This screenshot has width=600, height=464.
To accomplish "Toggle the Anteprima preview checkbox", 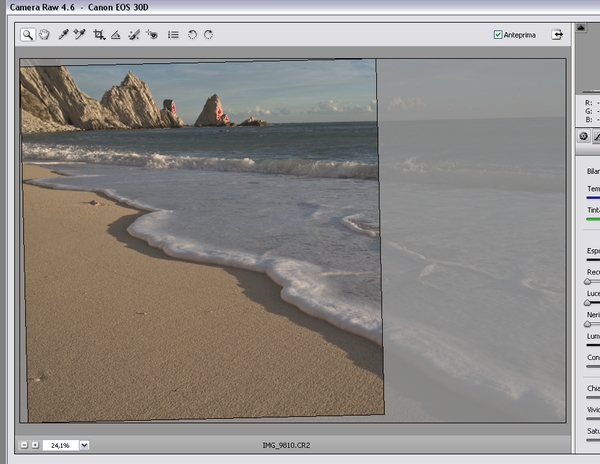I will [498, 35].
